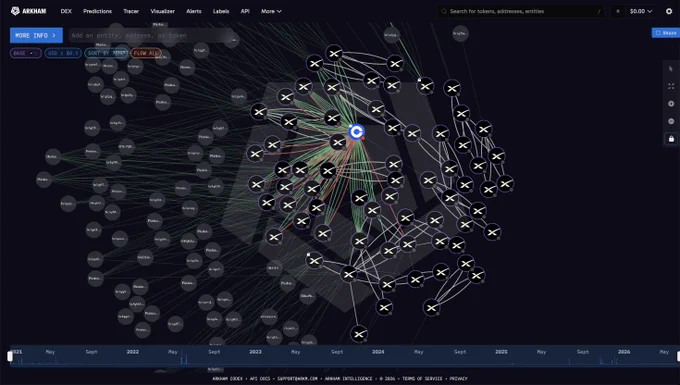Open the Labels page
The width and height of the screenshot is (680, 385).
pyautogui.click(x=221, y=11)
